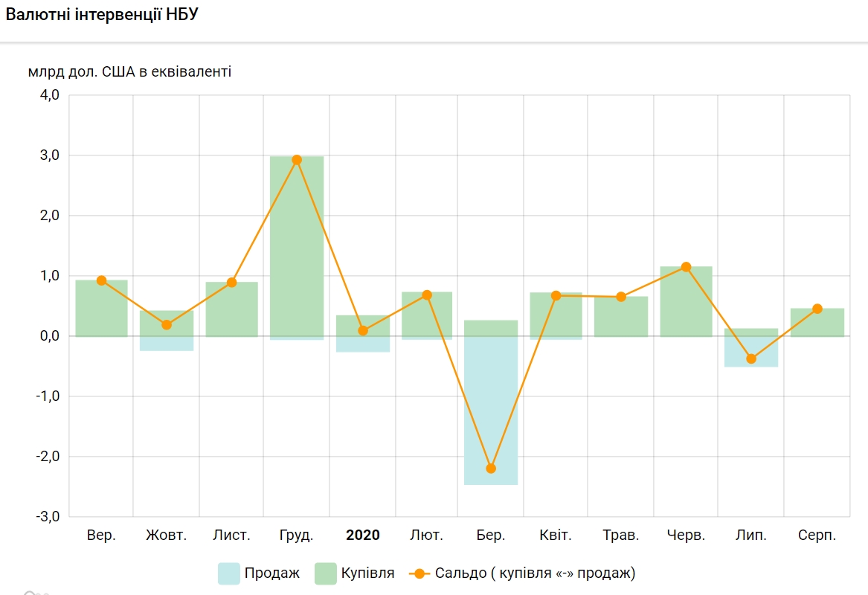Click the light blue Продаж legend swatch
The height and width of the screenshot is (595, 868).
[229, 573]
